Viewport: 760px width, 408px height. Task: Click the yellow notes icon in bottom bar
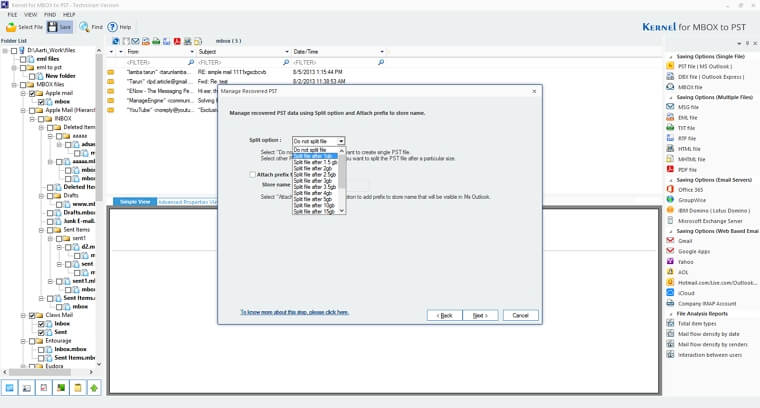pyautogui.click(x=78, y=388)
